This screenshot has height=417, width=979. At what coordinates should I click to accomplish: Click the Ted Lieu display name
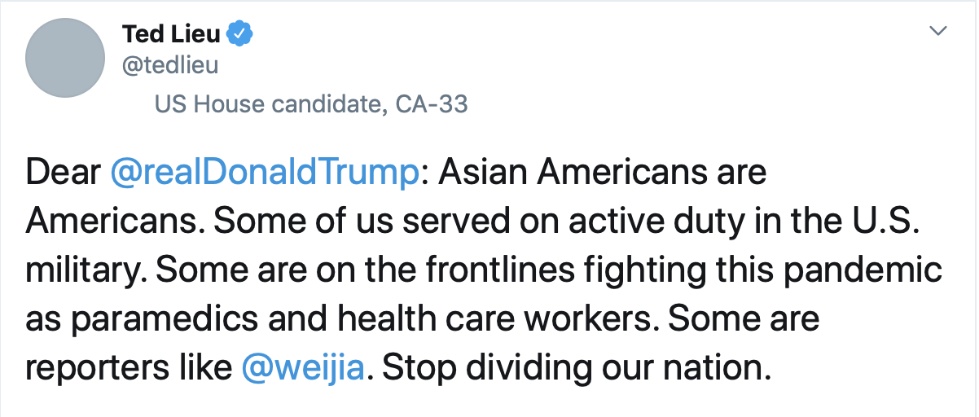(169, 35)
